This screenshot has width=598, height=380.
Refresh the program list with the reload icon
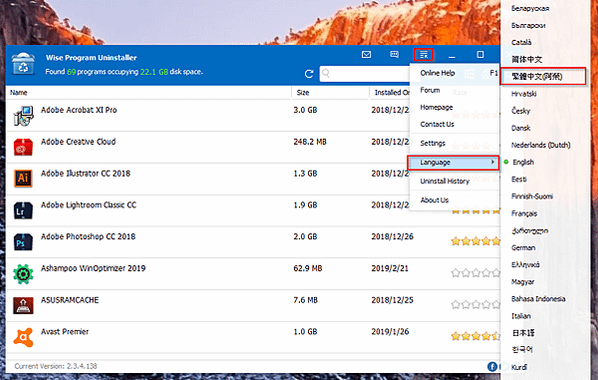pos(309,74)
